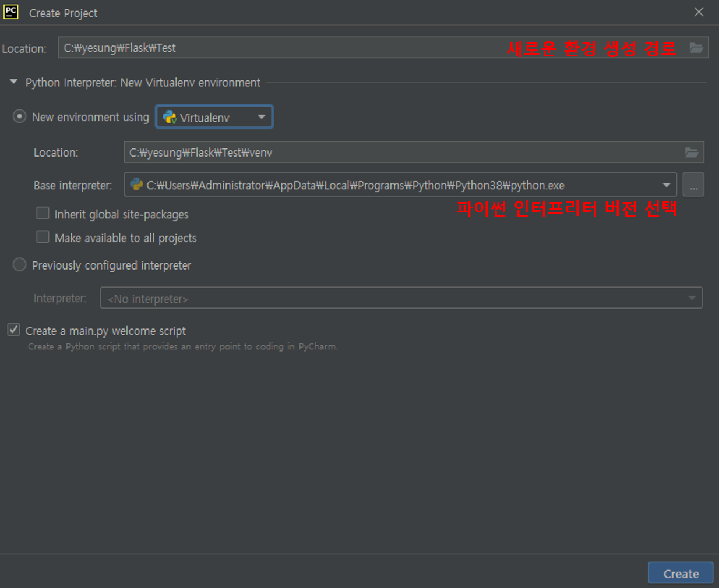Click the main.py welcome script description text
The height and width of the screenshot is (588, 719).
click(x=182, y=346)
